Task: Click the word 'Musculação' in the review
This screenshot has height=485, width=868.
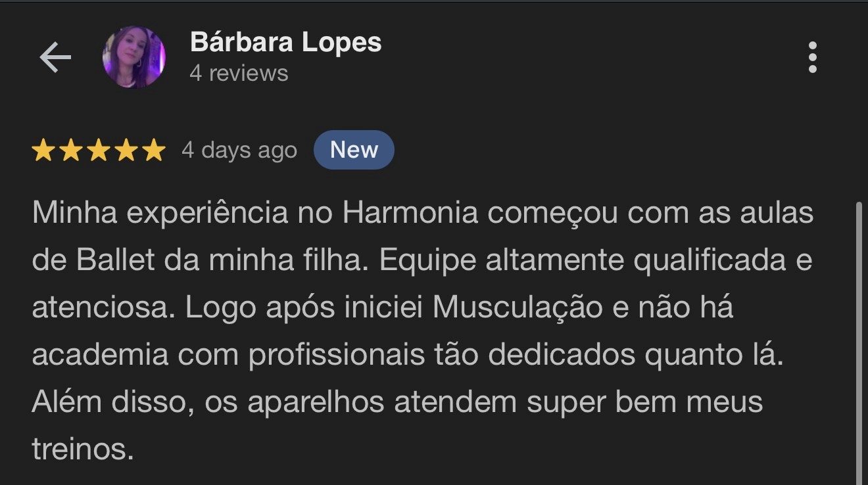Action: coord(518,308)
